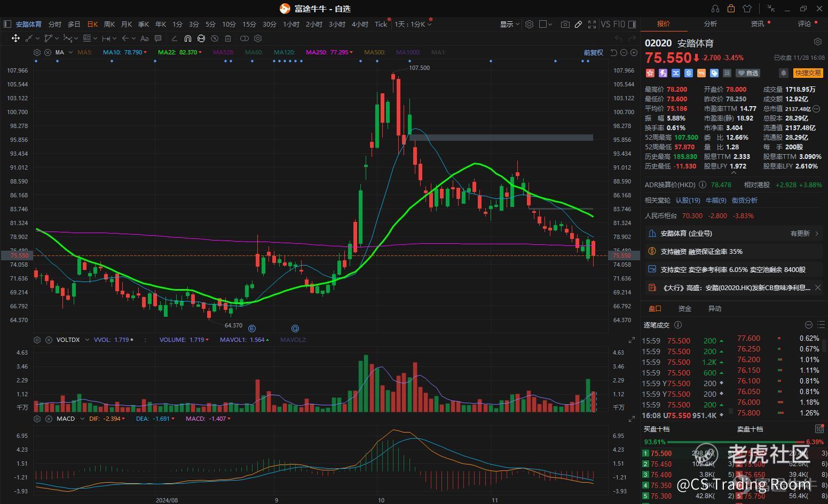828x504 pixels.
Task: Toggle MA250 magenta line indicator
Action: pos(329,52)
